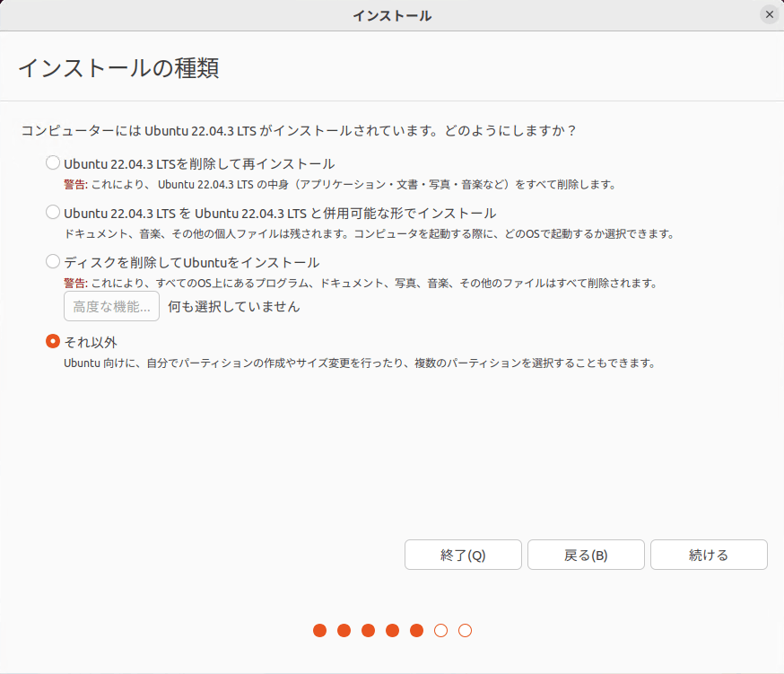Click the 高度な機能... button
The width and height of the screenshot is (784, 674).
point(111,306)
